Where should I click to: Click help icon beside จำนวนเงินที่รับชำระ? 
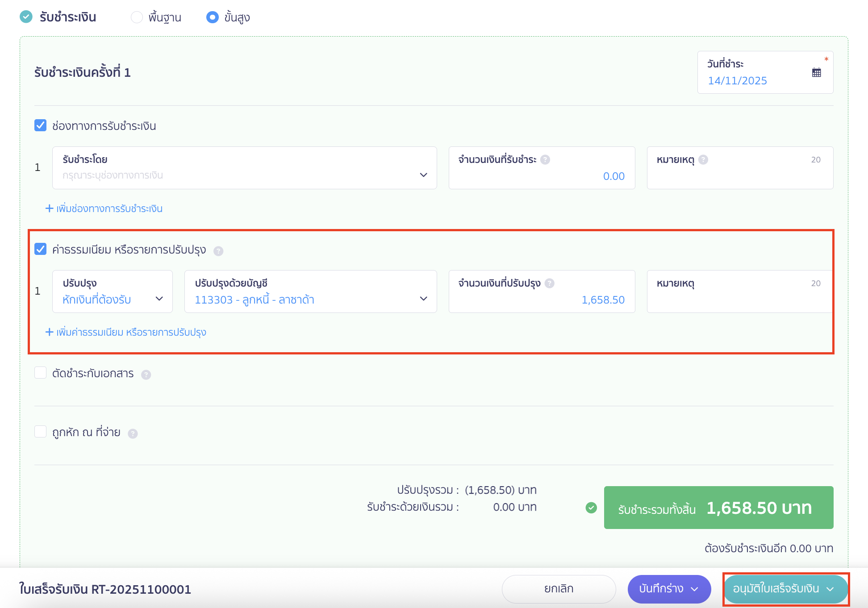pos(545,160)
